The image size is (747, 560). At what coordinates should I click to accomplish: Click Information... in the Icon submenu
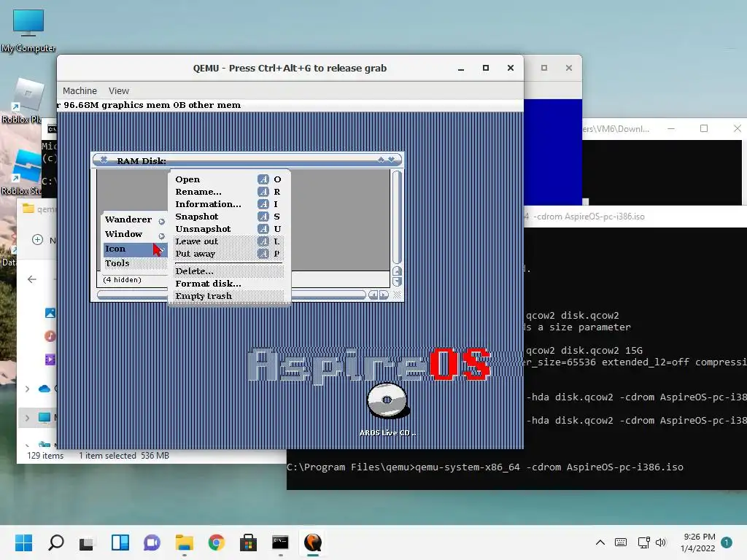(228, 204)
